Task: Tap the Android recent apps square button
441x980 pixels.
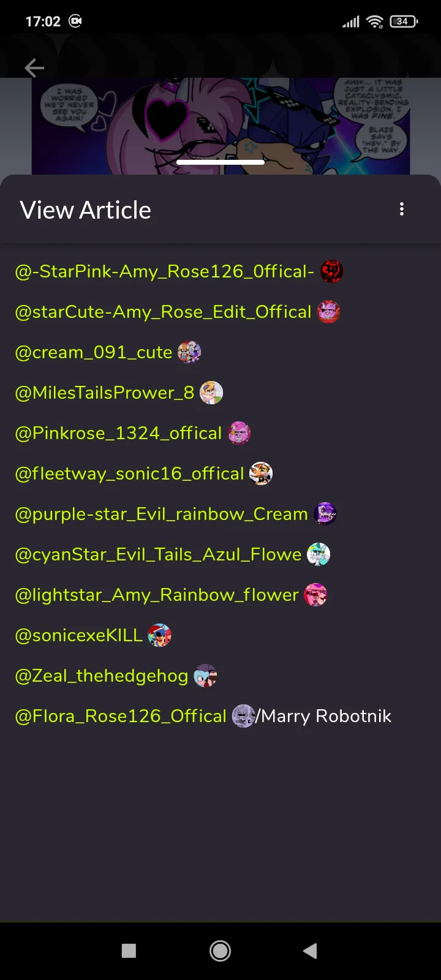Action: click(129, 951)
